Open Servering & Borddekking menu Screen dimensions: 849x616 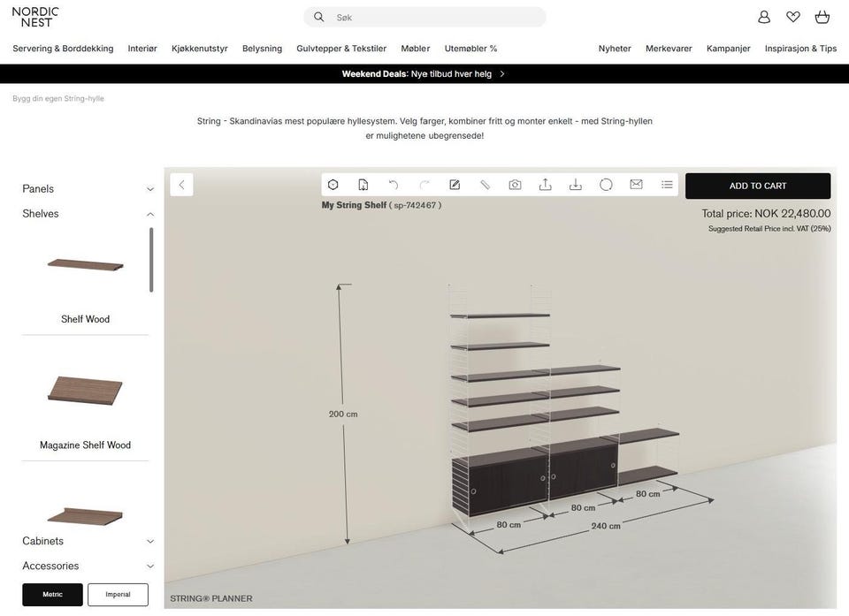(x=63, y=49)
